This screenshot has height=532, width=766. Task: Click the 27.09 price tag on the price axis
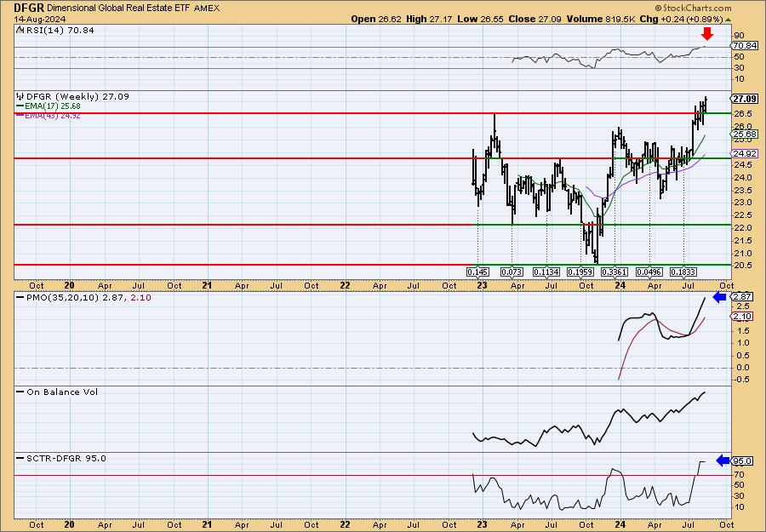coord(745,99)
